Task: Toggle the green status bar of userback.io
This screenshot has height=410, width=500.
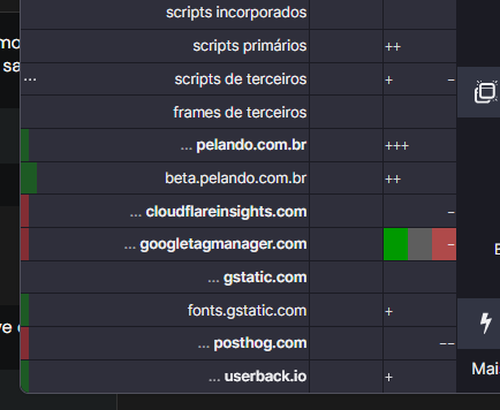Action: point(25,376)
